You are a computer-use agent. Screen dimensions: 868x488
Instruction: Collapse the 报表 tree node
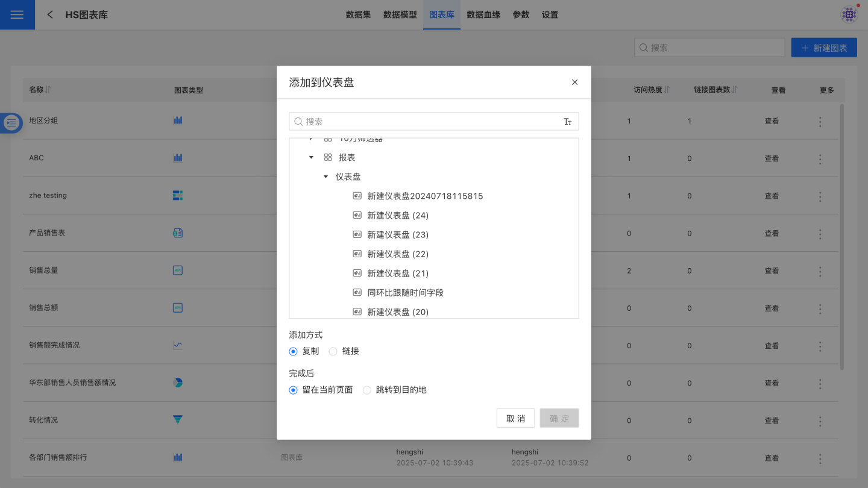[311, 157]
